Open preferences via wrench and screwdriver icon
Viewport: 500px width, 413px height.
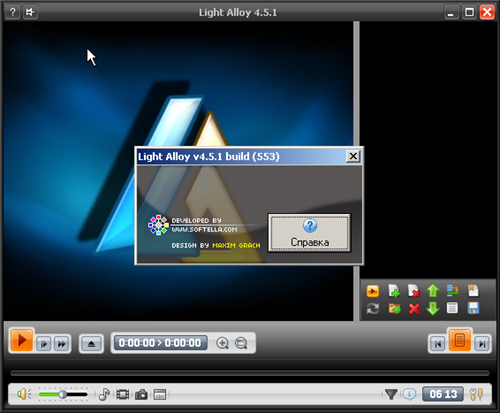pyautogui.click(x=476, y=394)
